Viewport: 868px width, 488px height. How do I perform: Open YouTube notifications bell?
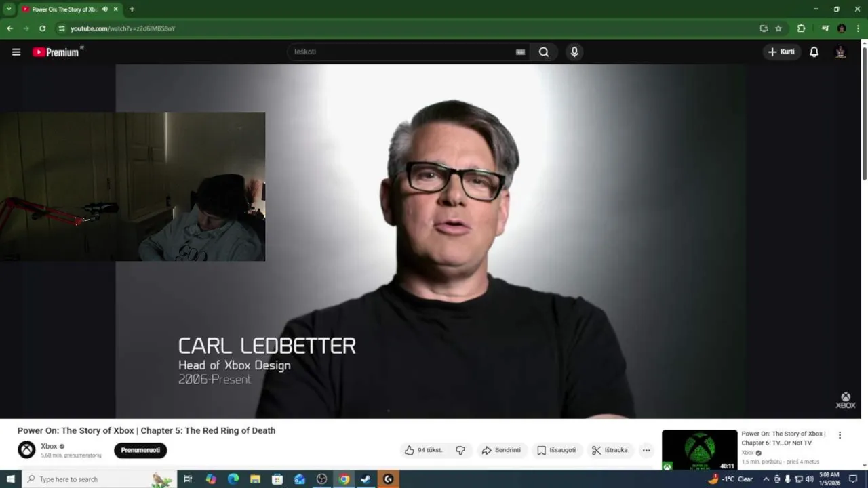(814, 52)
